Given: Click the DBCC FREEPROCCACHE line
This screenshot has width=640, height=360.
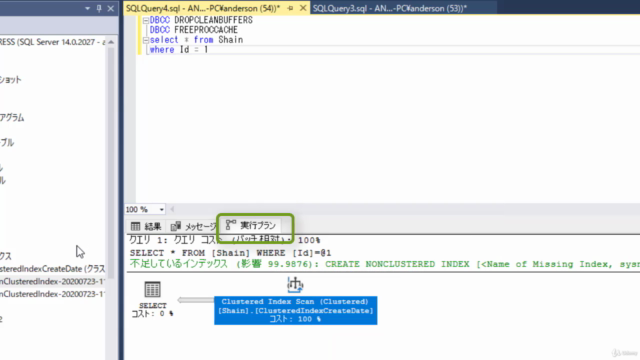Looking at the screenshot, I should coord(193,30).
